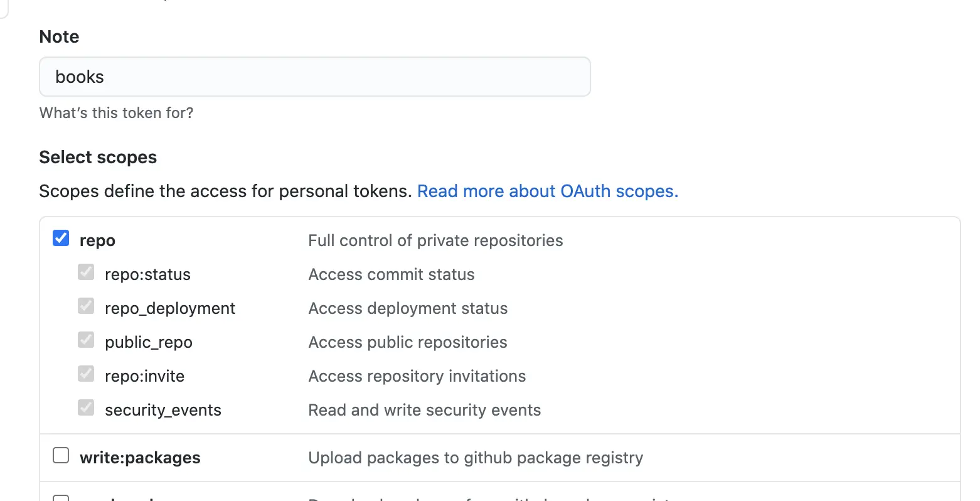Toggle the public_repo checkbox
This screenshot has height=501, width=980.
pyautogui.click(x=86, y=340)
